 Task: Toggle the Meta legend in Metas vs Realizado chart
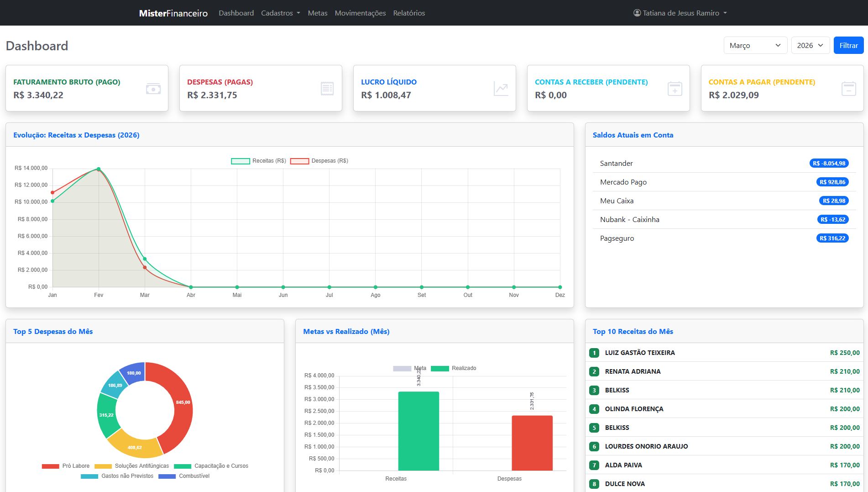[410, 368]
